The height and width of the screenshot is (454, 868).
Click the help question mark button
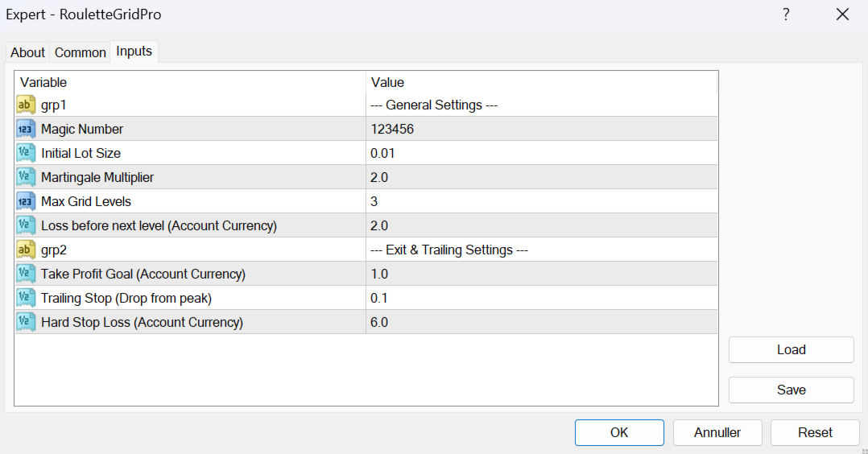[786, 14]
